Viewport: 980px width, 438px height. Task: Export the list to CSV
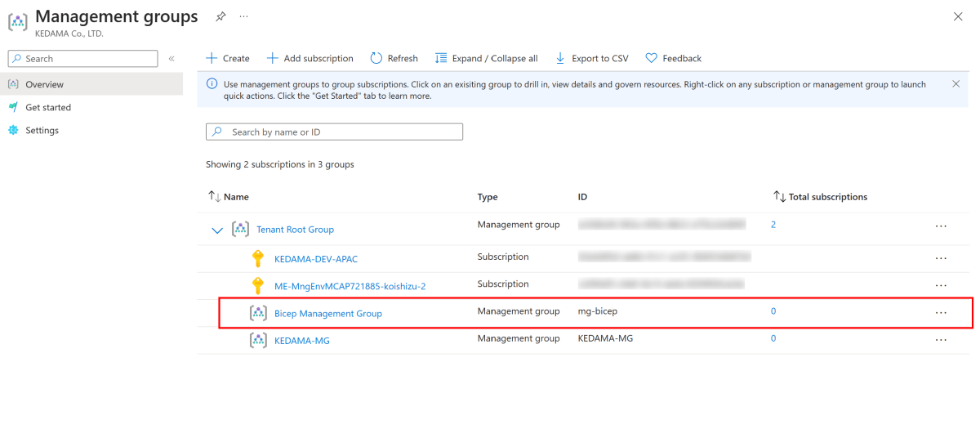pos(592,58)
